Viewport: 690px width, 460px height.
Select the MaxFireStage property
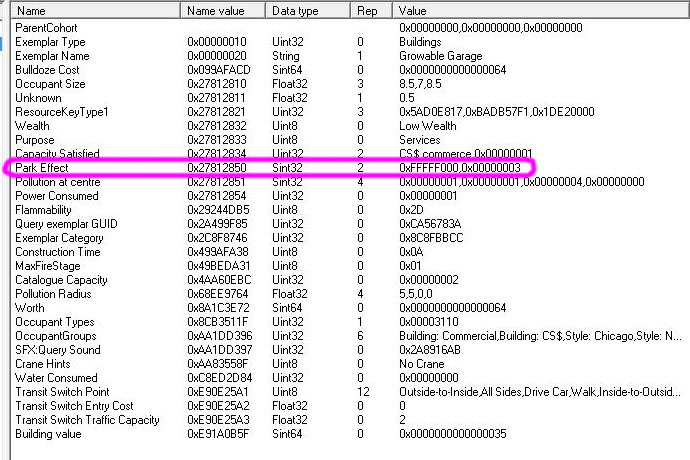point(350,266)
